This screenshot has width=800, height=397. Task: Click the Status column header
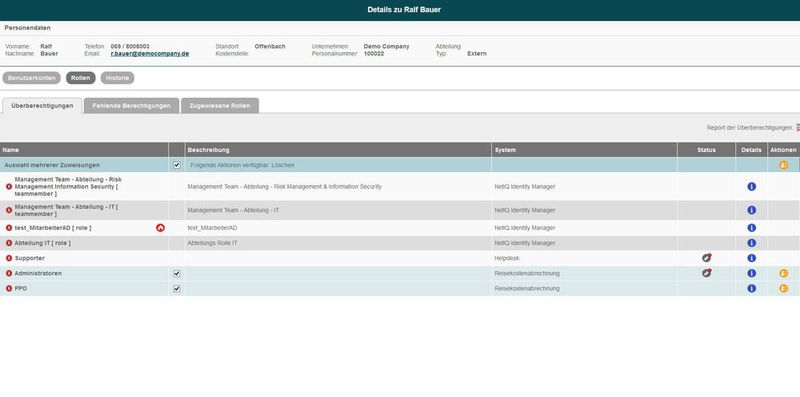pyautogui.click(x=707, y=150)
